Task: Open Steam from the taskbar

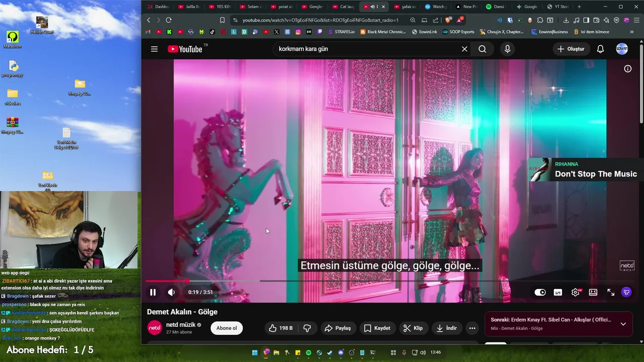Action: click(x=330, y=352)
